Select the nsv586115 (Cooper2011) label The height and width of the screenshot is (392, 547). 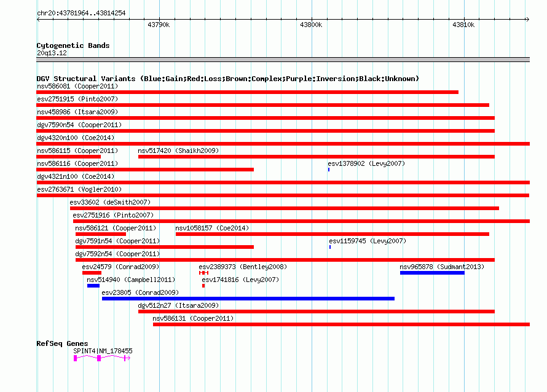pos(77,151)
